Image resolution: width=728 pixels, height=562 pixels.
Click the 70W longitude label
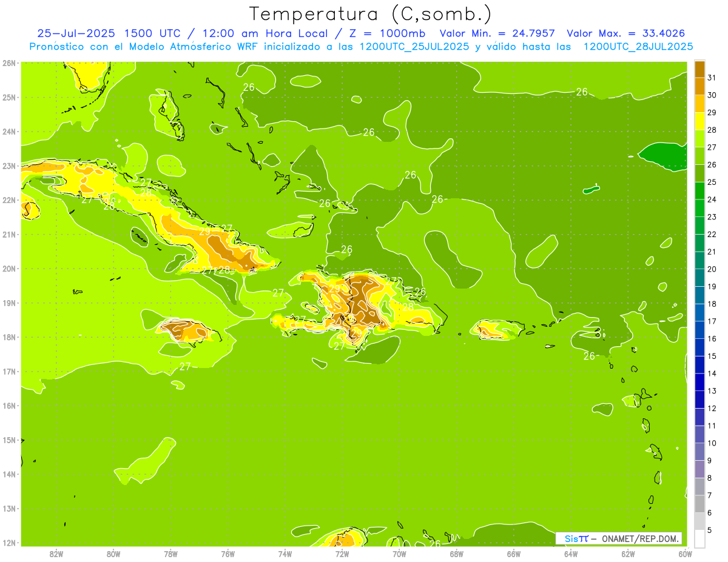tap(399, 554)
